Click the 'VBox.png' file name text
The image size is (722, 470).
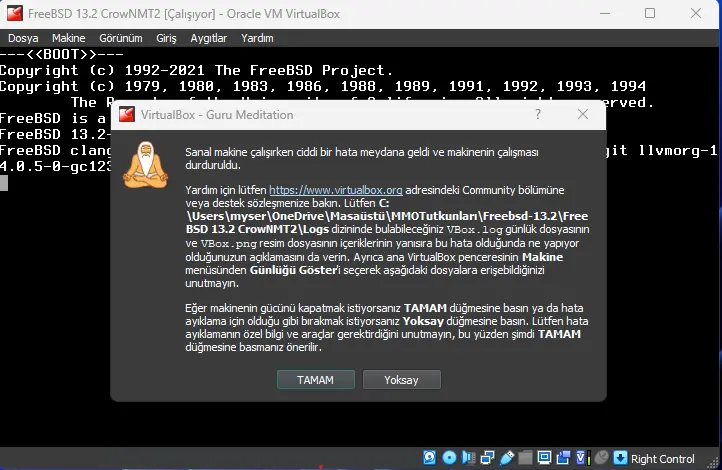228,244
